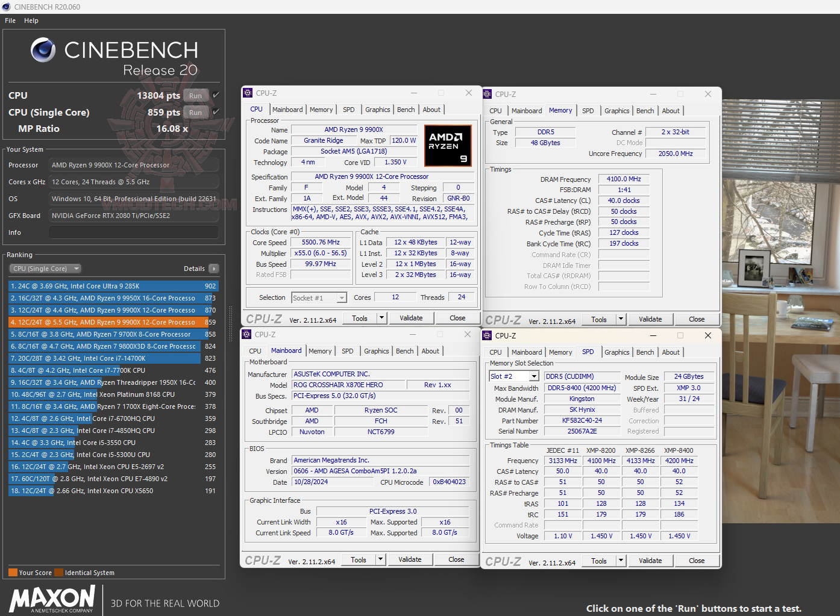This screenshot has width=840, height=616.
Task: Click the CPU-Z icon on the Memory window titlebar
Action: (x=487, y=94)
